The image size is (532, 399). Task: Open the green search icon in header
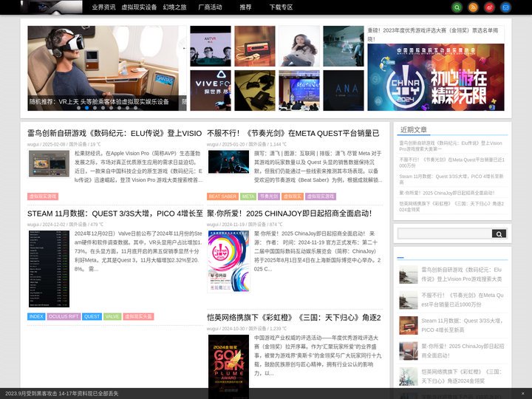pyautogui.click(x=457, y=7)
